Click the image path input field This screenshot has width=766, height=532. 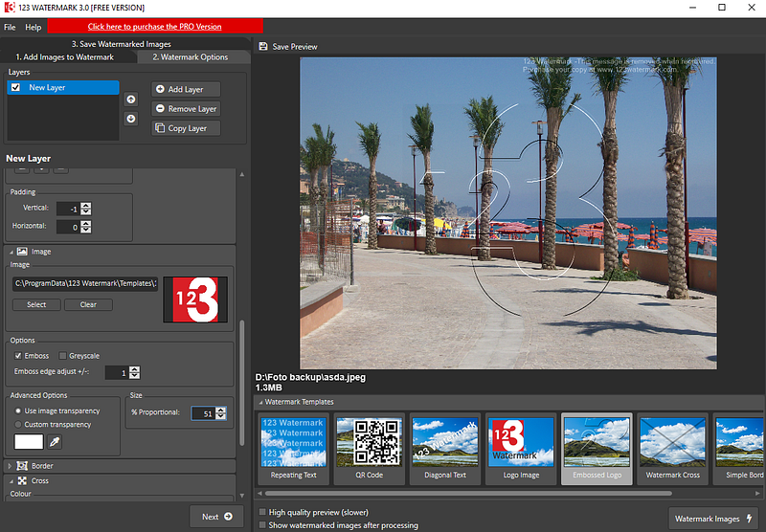click(x=85, y=283)
